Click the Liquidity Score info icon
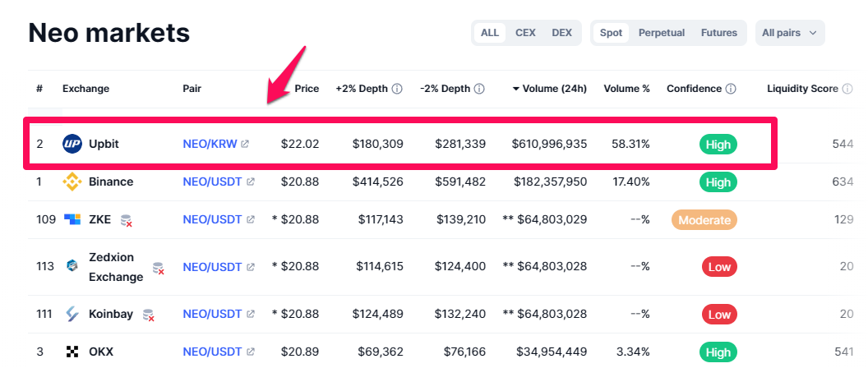The image size is (868, 368). coord(847,89)
